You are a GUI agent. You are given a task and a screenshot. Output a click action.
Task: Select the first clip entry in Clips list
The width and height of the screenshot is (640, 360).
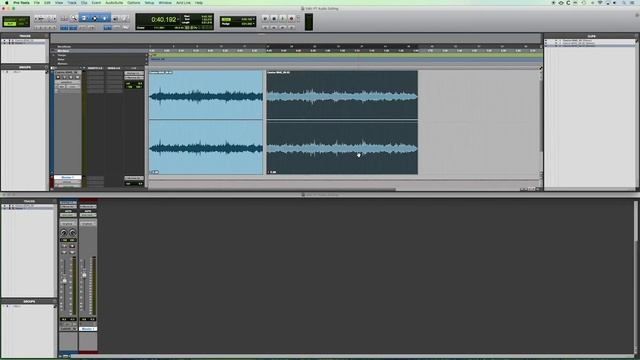578,41
